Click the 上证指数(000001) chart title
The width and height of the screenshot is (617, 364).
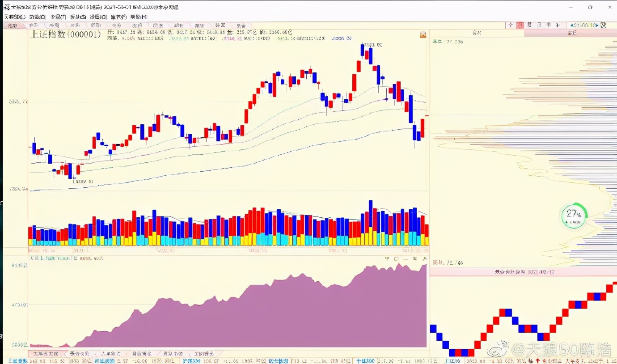point(65,34)
